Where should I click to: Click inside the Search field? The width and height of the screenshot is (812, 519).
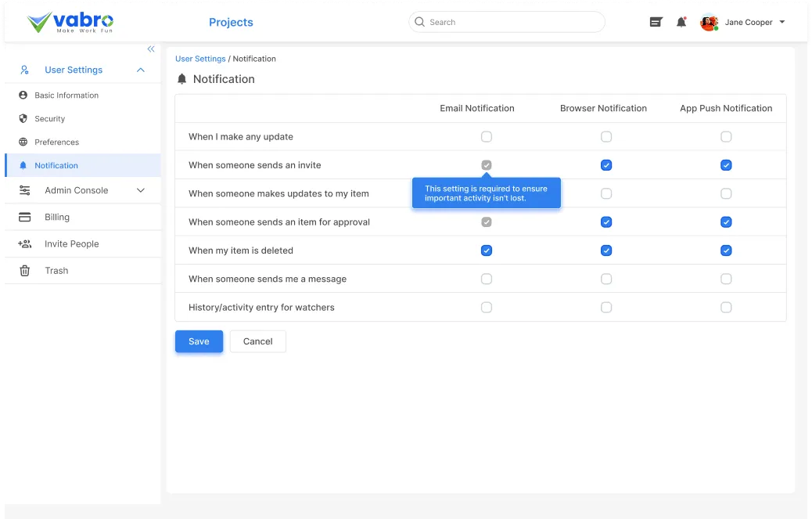pyautogui.click(x=505, y=22)
